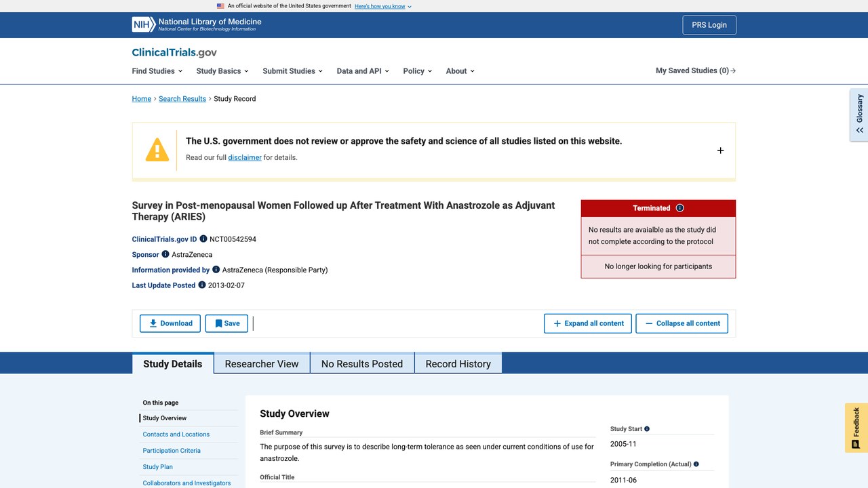Click the info icon next to Study Start
This screenshot has height=488, width=868.
[647, 429]
